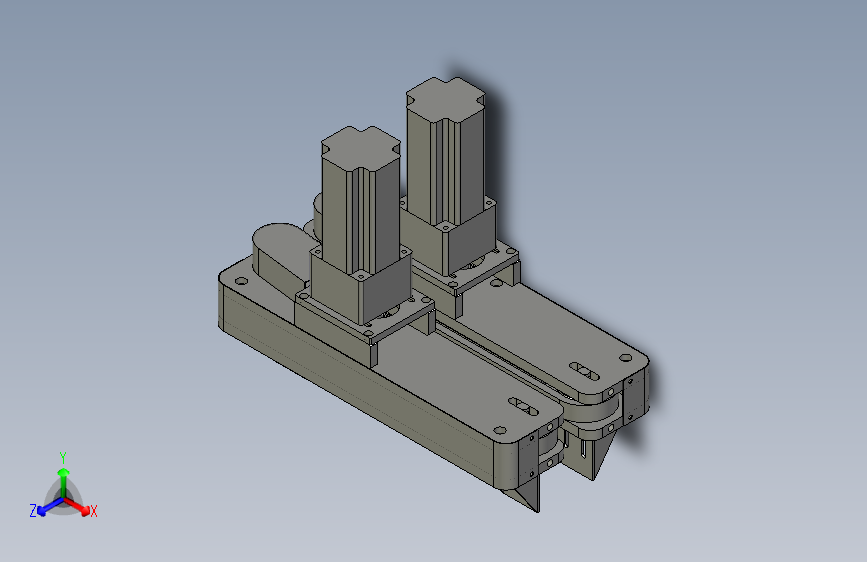
Task: Click the blue Z axis arrow on triad
Action: 50,507
